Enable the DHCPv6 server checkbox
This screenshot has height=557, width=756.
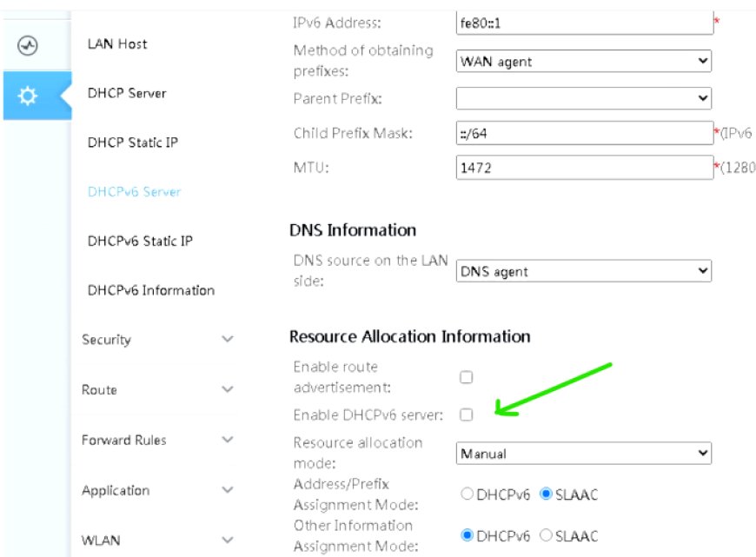[467, 414]
